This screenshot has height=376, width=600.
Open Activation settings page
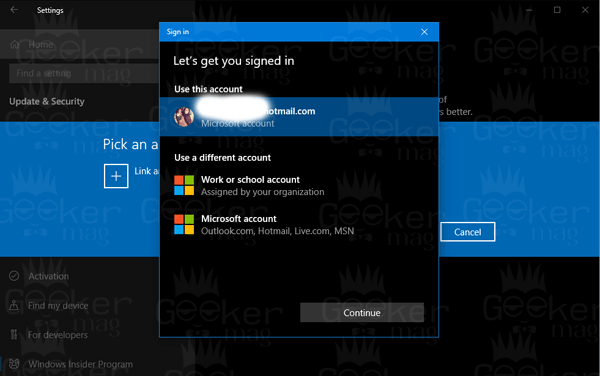click(x=48, y=276)
